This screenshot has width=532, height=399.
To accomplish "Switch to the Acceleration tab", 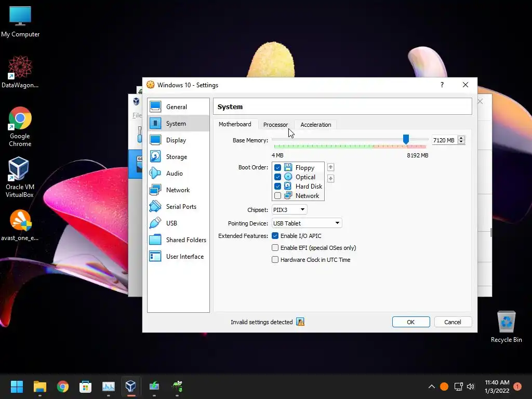I will 315,125.
